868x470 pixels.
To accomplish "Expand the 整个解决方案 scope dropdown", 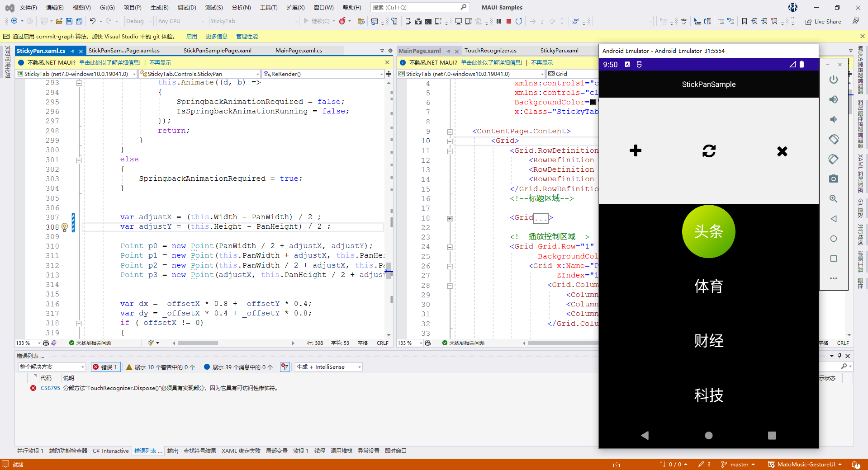I will click(52, 367).
